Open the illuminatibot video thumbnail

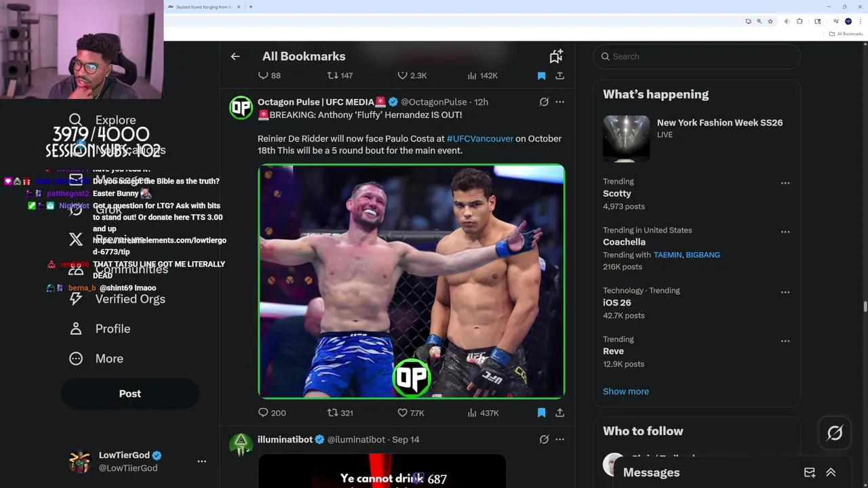click(382, 471)
